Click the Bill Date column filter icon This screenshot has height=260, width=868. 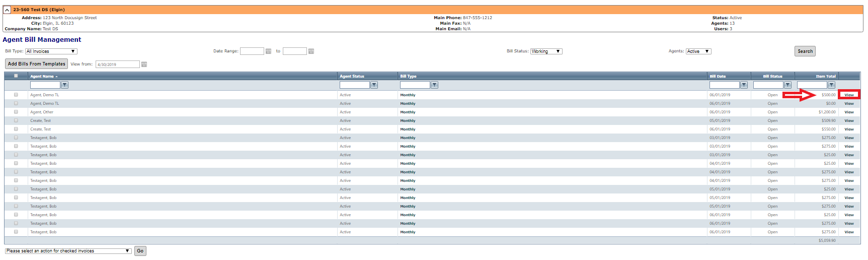tap(744, 85)
